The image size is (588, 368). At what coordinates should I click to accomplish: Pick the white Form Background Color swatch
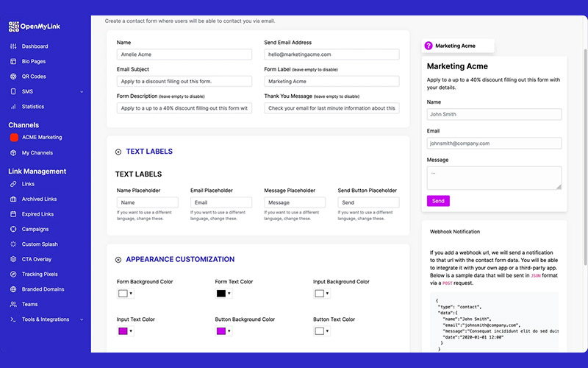(123, 294)
